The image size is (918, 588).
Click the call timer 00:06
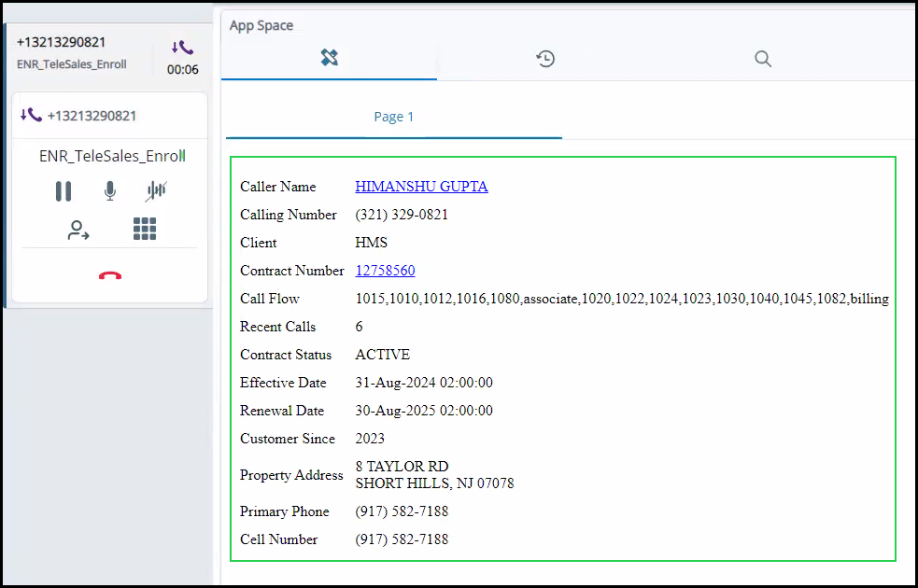(183, 70)
